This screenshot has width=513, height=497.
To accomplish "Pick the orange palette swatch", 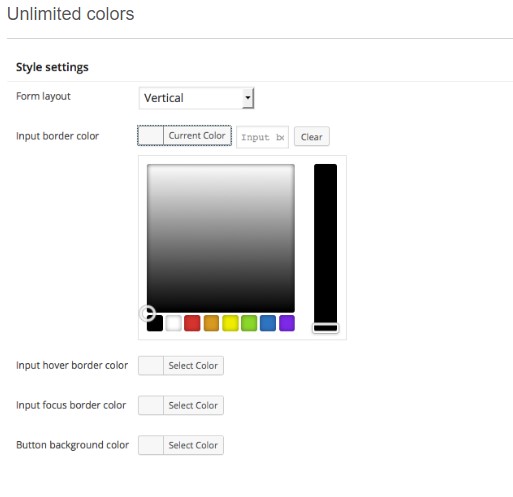I will click(x=211, y=323).
